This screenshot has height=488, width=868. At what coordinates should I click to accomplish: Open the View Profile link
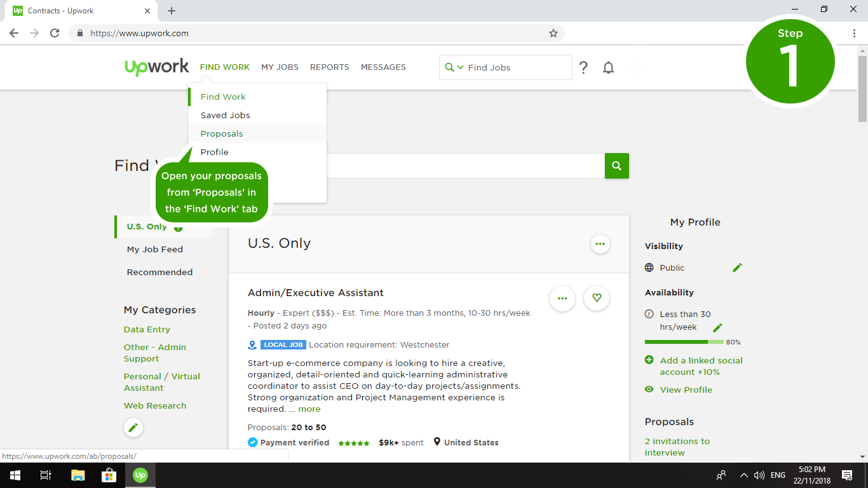tap(686, 390)
